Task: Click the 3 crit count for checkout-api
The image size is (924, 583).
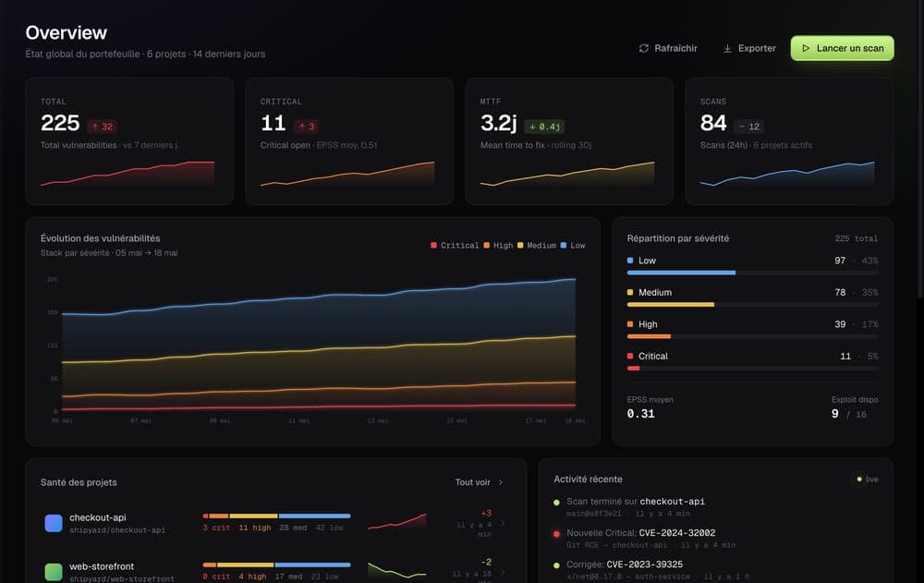Action: click(216, 528)
